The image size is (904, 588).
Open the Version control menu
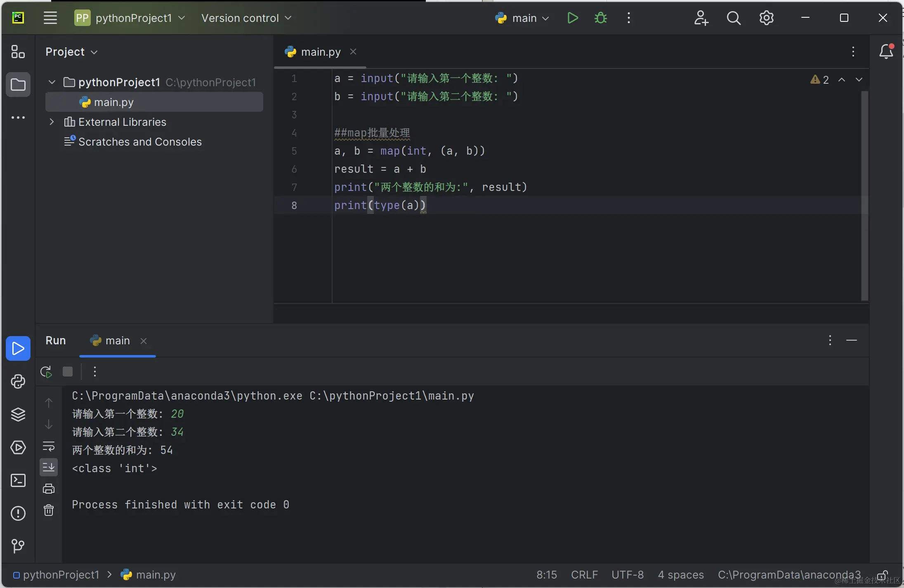(x=246, y=18)
